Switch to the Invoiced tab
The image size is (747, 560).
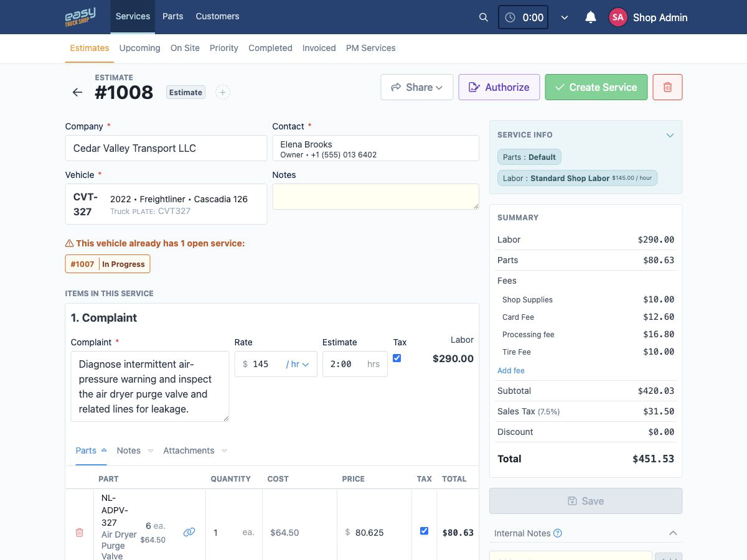tap(319, 48)
